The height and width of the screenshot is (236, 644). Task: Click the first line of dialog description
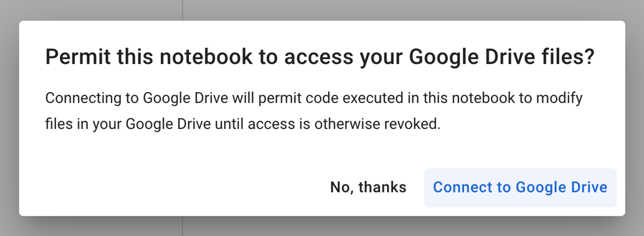tap(314, 98)
